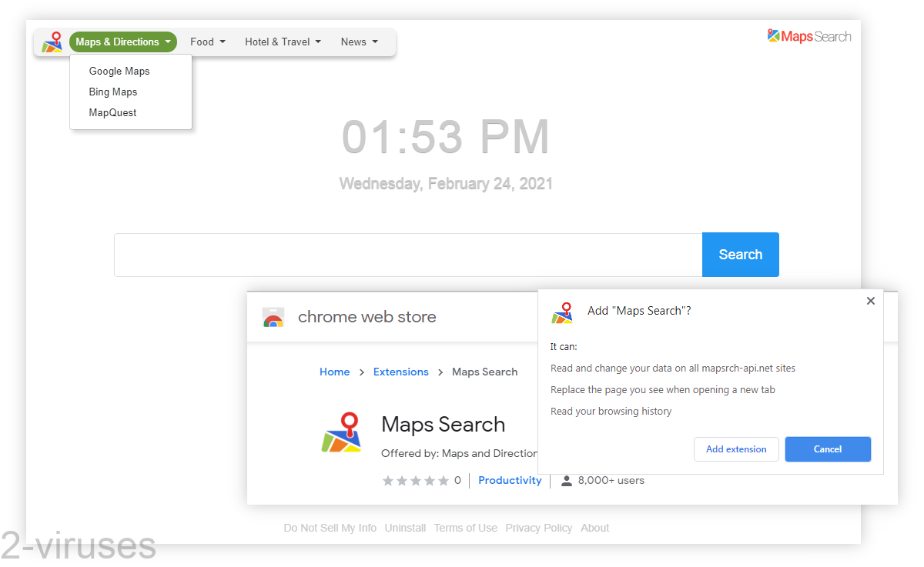The image size is (924, 567).
Task: Click the Maps Search listing logo icon
Action: click(341, 432)
